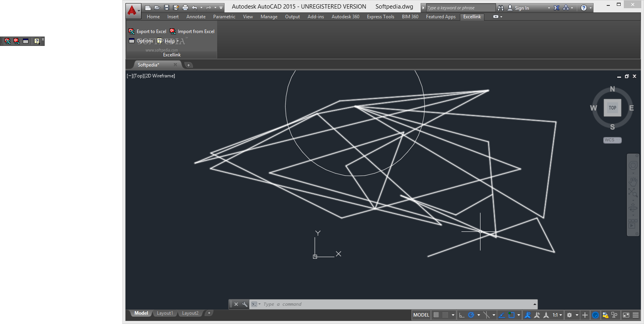
Task: Click the Save icon in quick access toolbar
Action: click(x=167, y=7)
